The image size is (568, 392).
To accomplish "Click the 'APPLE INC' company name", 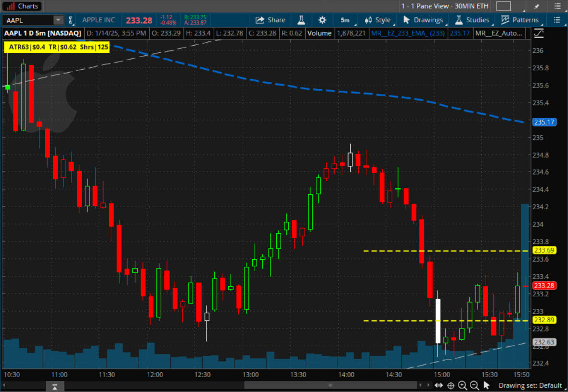I will point(99,20).
